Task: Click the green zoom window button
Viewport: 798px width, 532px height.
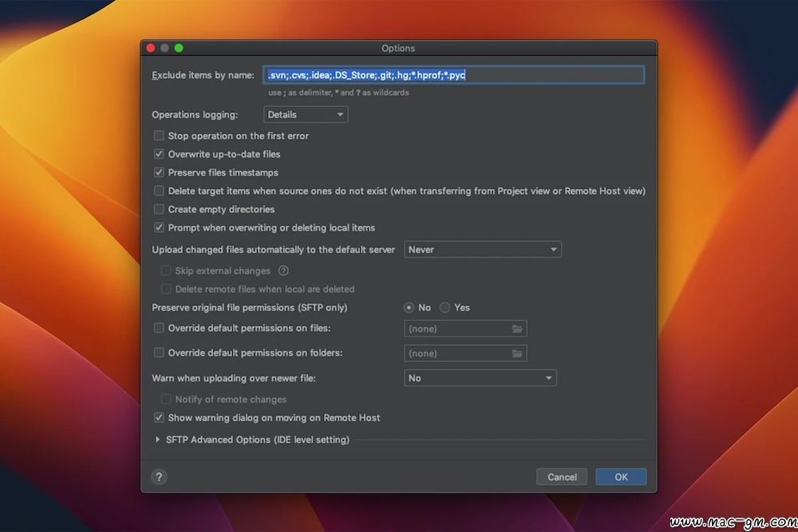Action: click(179, 48)
